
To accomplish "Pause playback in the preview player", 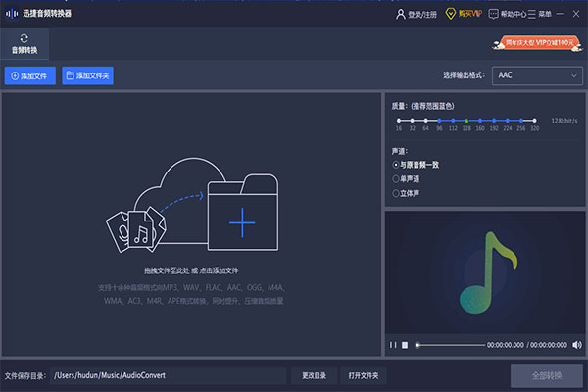I will point(393,345).
